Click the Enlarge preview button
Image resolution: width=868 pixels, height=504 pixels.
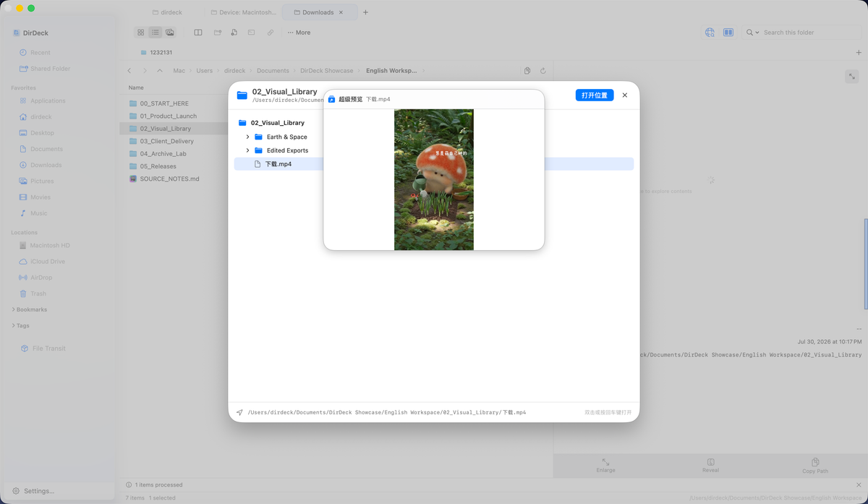[606, 465]
